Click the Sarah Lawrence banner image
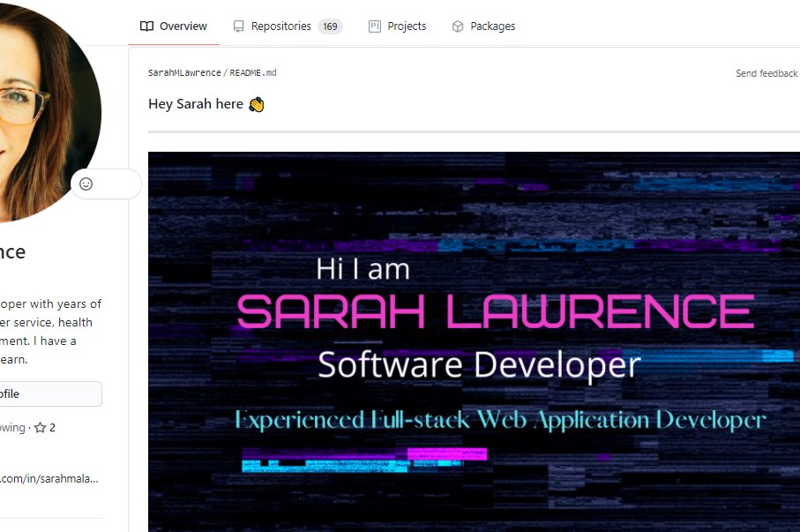The image size is (800, 532). coord(474,341)
